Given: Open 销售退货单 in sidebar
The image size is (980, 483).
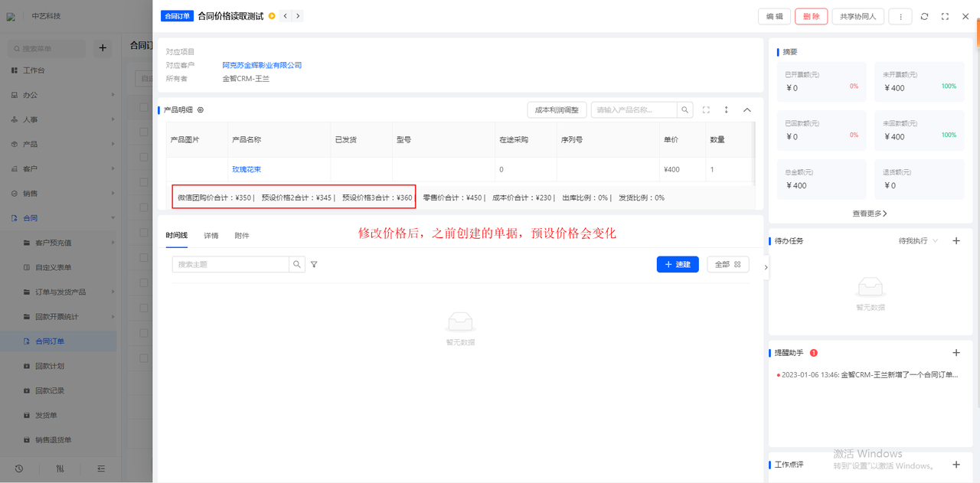Looking at the screenshot, I should [x=58, y=440].
